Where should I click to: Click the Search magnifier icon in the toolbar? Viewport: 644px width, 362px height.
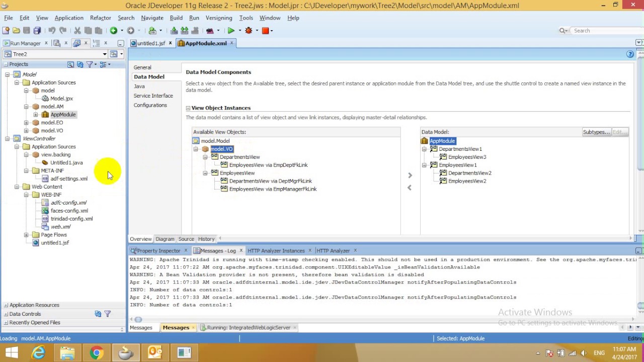tap(562, 31)
